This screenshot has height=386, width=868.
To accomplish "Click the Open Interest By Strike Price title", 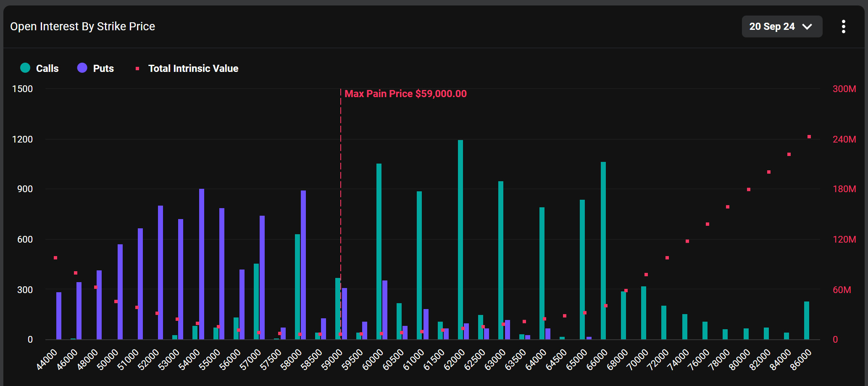I will tap(83, 26).
